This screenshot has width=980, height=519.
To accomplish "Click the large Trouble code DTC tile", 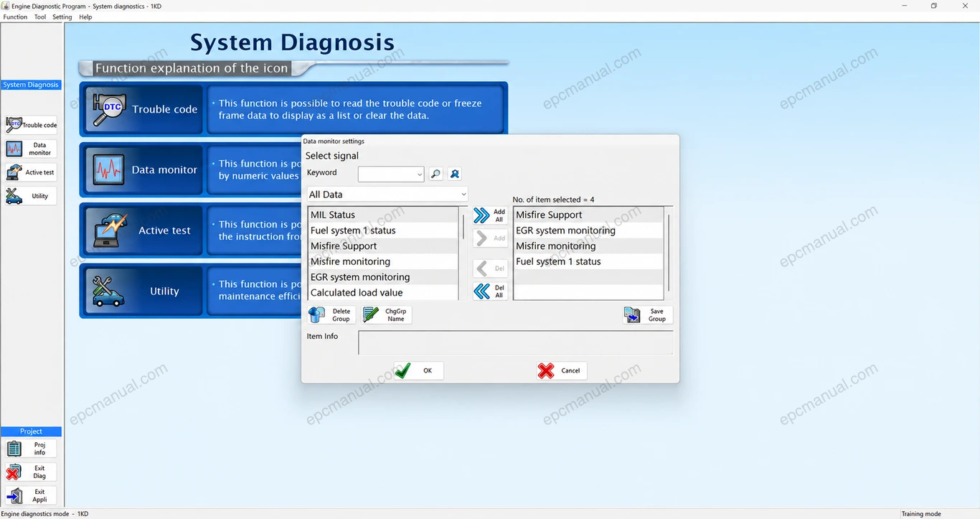I will [143, 109].
